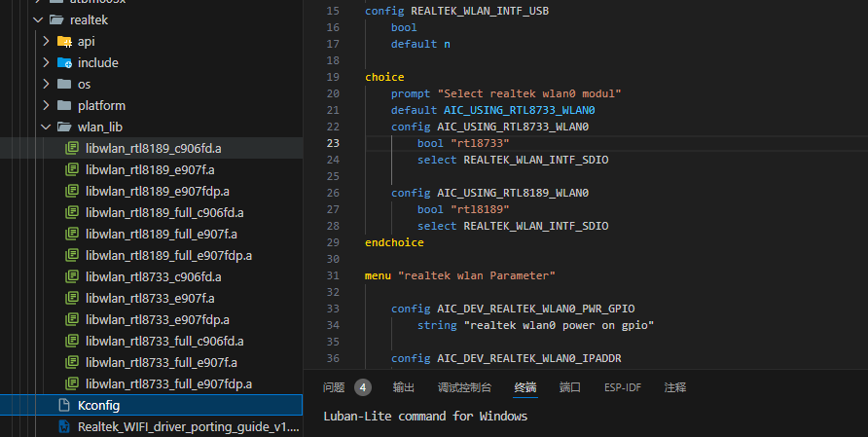The height and width of the screenshot is (437, 868).
Task: Switch to the 问题 panel tab
Action: pos(334,387)
